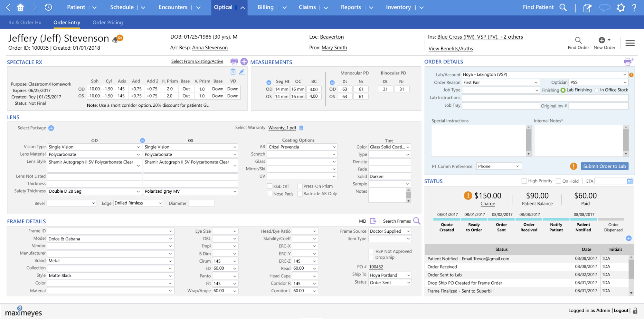Switch to Order Pricing tab

[x=108, y=23]
